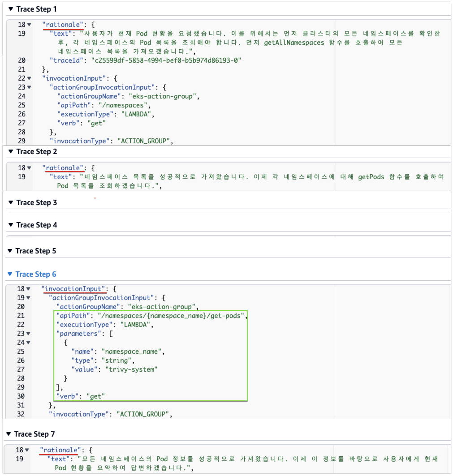The height and width of the screenshot is (476, 453).
Task: Fold actionGroupInvocationInput at line 19 in Trace Step 6
Action: point(28,298)
